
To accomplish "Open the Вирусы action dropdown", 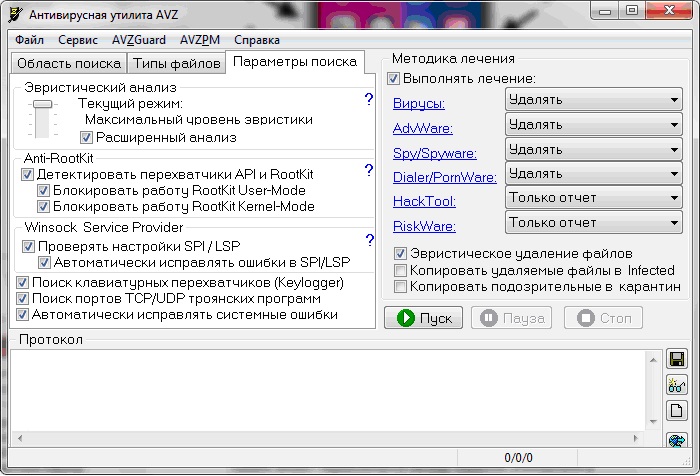I will coord(593,100).
